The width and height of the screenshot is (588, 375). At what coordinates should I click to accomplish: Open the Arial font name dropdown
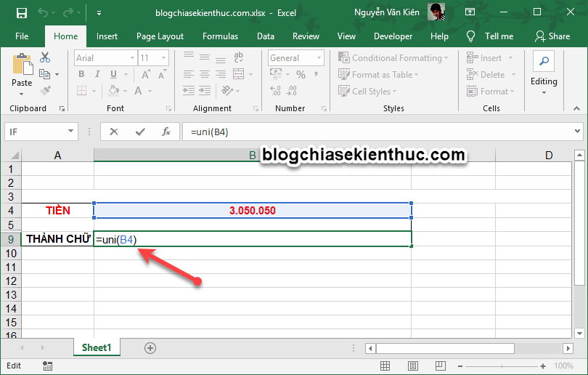132,58
